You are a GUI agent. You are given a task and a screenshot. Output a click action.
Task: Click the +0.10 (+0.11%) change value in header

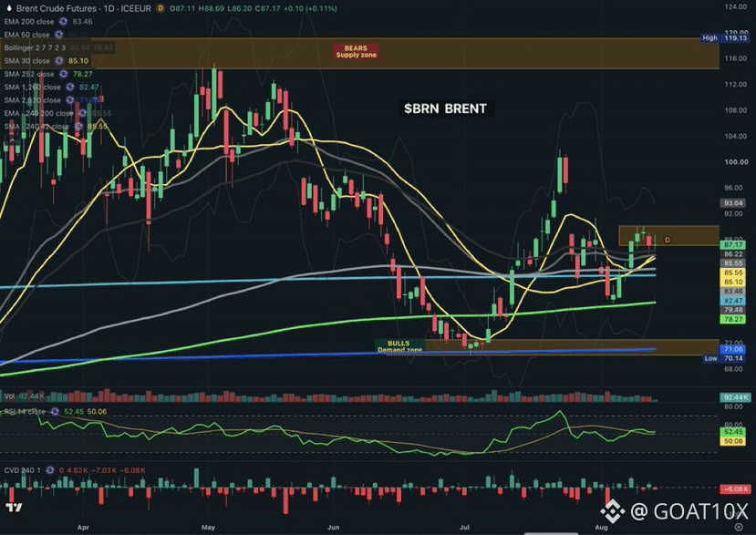click(310, 8)
